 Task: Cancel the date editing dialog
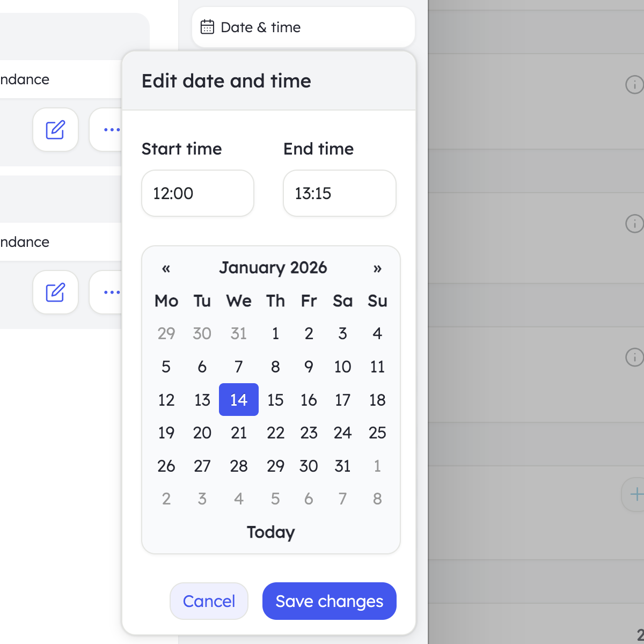coord(209,601)
